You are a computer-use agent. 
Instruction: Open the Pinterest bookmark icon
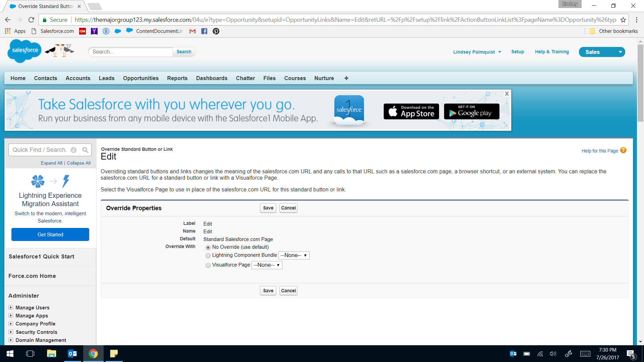216,31
